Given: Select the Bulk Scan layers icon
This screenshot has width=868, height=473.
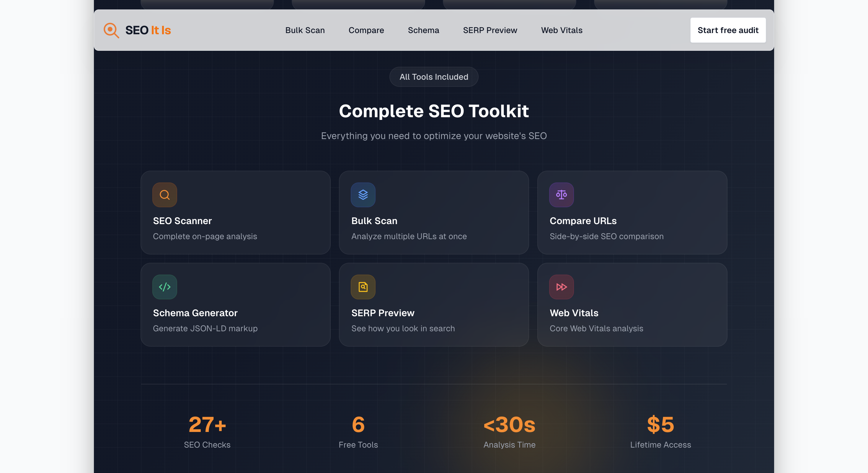Looking at the screenshot, I should click(x=363, y=195).
